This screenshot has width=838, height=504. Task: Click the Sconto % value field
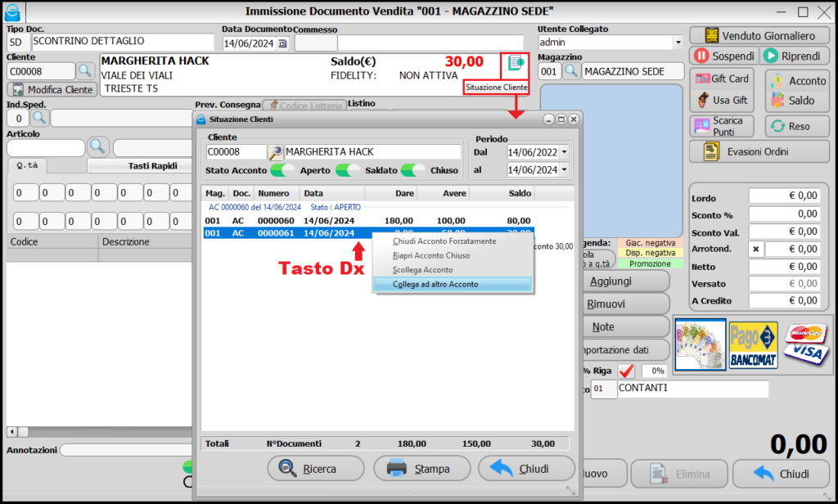click(x=784, y=214)
